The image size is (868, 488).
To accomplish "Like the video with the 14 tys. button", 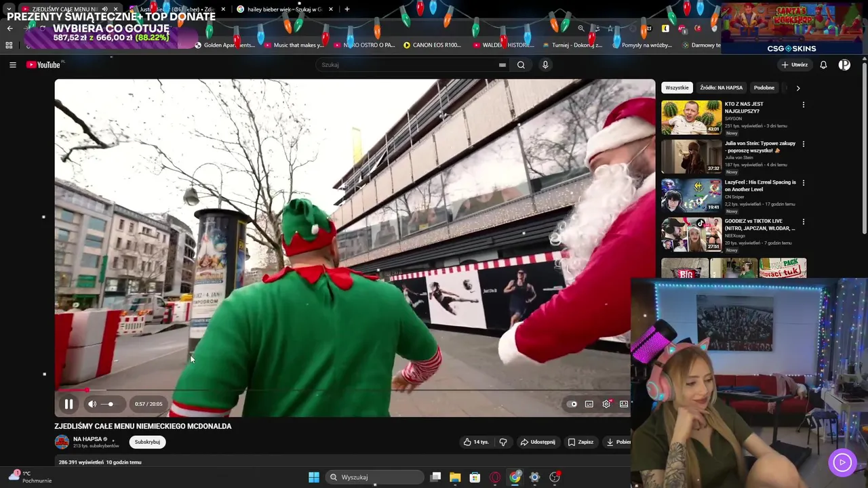I will (476, 442).
